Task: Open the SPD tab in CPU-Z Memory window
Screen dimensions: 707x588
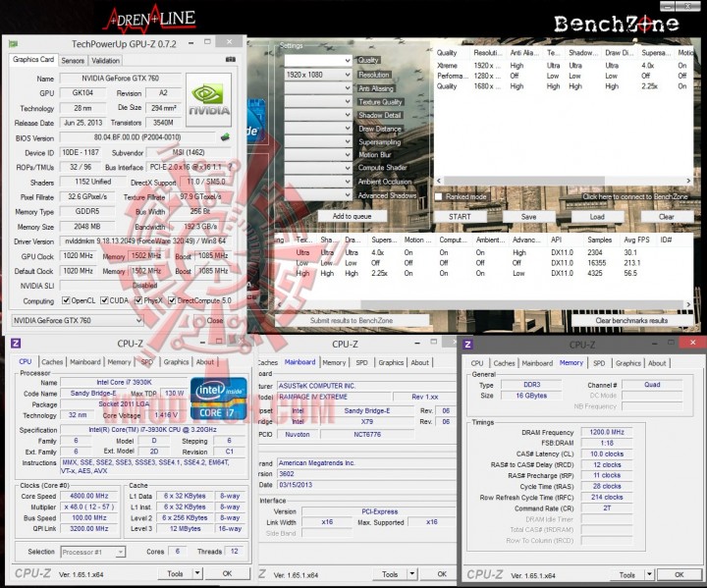Action: [x=599, y=363]
